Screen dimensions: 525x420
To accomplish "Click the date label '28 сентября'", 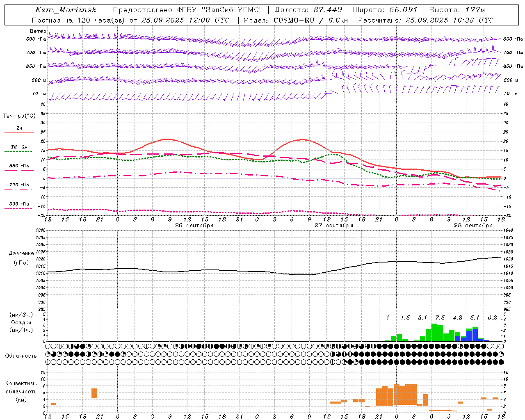I will [x=473, y=226].
